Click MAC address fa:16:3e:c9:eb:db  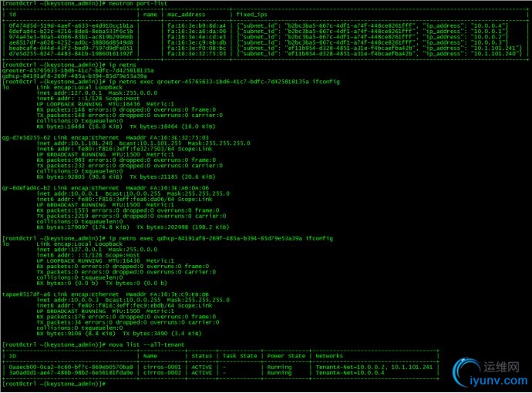(x=197, y=42)
